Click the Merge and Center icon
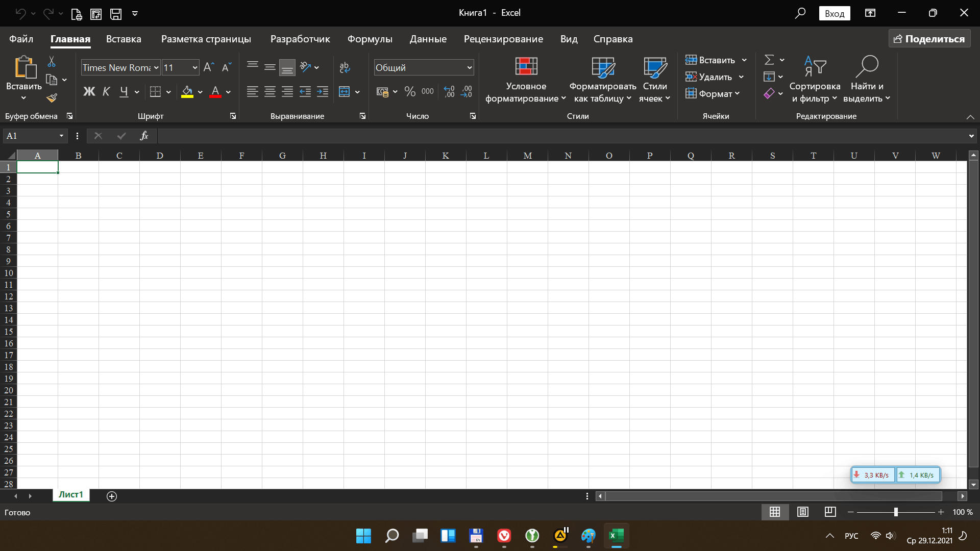The height and width of the screenshot is (551, 980). coord(345,92)
